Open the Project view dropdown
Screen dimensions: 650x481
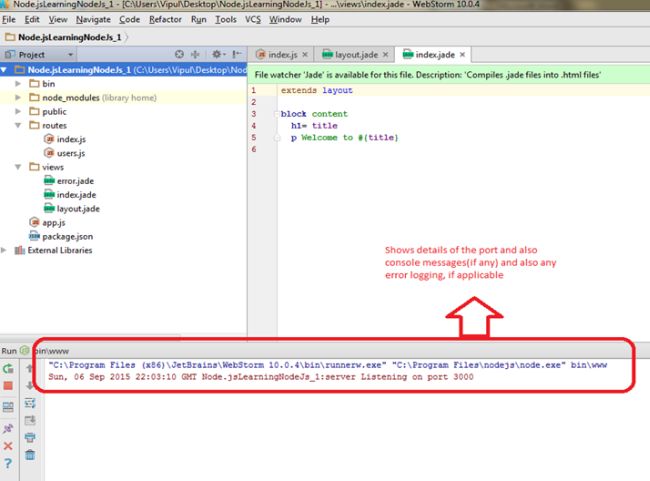pyautogui.click(x=70, y=55)
